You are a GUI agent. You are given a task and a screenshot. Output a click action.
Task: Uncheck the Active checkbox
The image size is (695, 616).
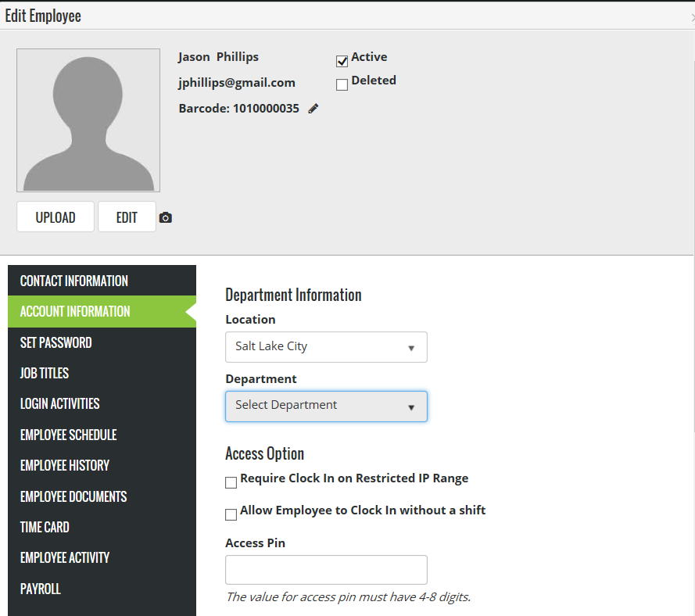point(342,62)
